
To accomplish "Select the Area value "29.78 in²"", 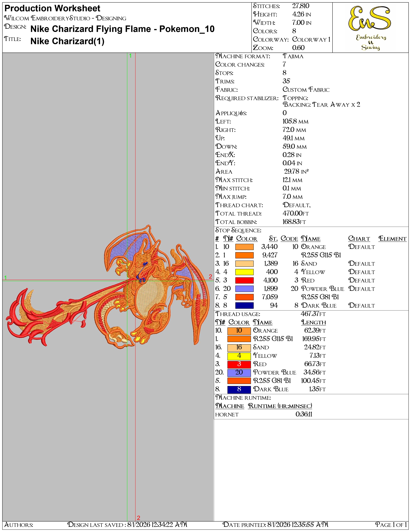I will click(x=296, y=172).
